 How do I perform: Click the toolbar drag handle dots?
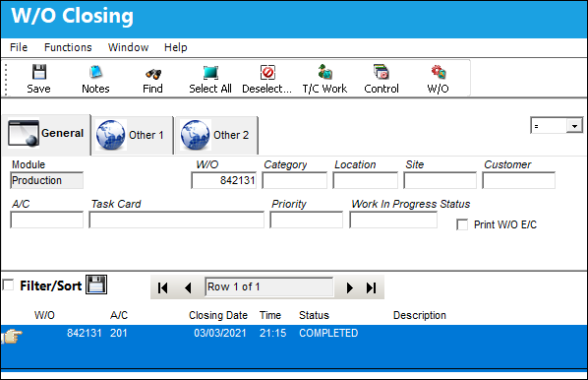click(x=6, y=79)
